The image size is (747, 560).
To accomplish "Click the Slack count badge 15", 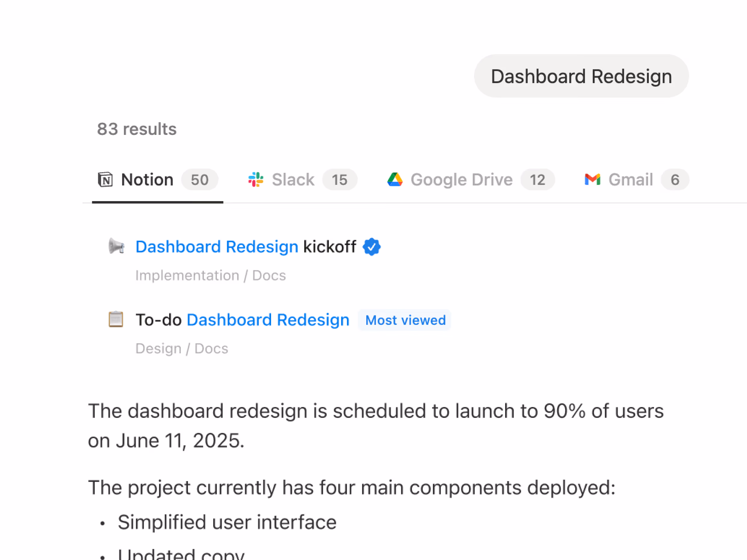I will coord(339,179).
